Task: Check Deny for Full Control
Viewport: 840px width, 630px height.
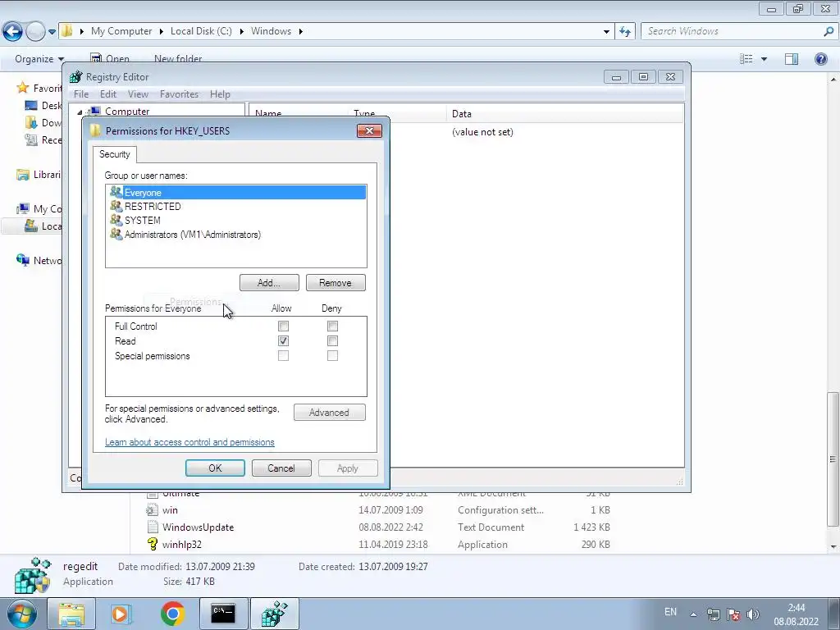Action: pyautogui.click(x=333, y=326)
